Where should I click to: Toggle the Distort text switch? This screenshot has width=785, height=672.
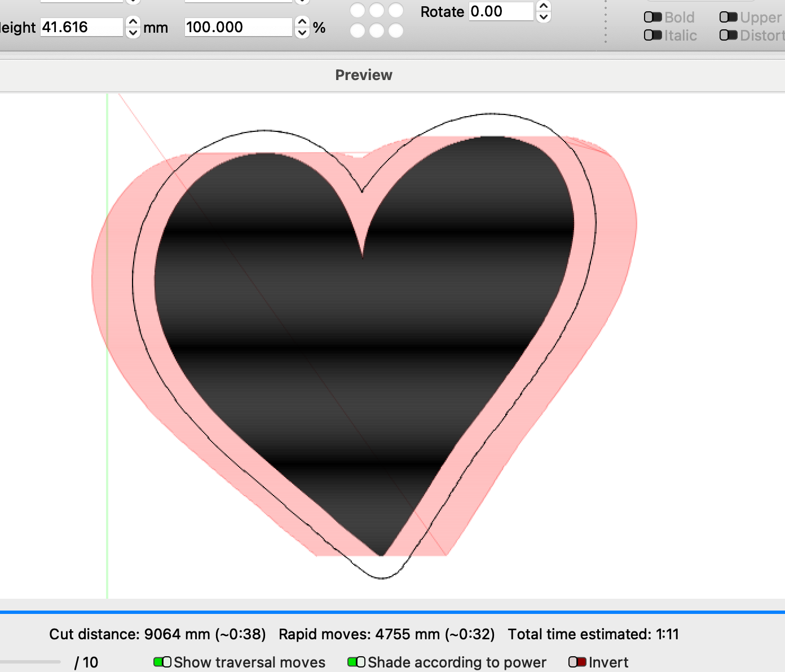728,36
